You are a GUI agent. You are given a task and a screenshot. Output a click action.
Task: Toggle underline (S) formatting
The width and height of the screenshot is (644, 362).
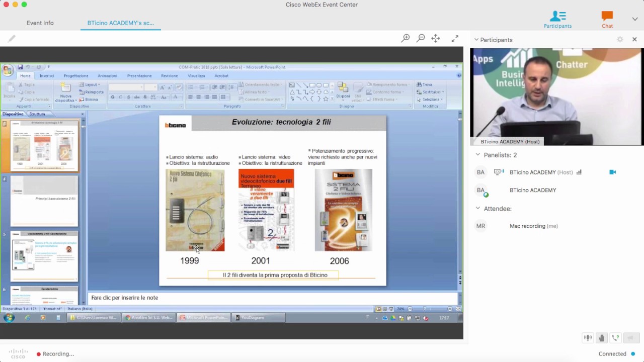[128, 97]
